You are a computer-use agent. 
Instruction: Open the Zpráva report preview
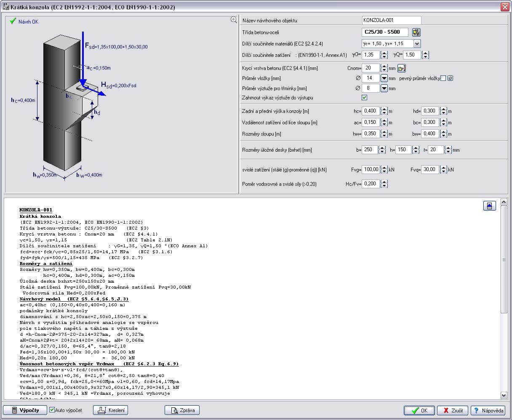point(182,410)
